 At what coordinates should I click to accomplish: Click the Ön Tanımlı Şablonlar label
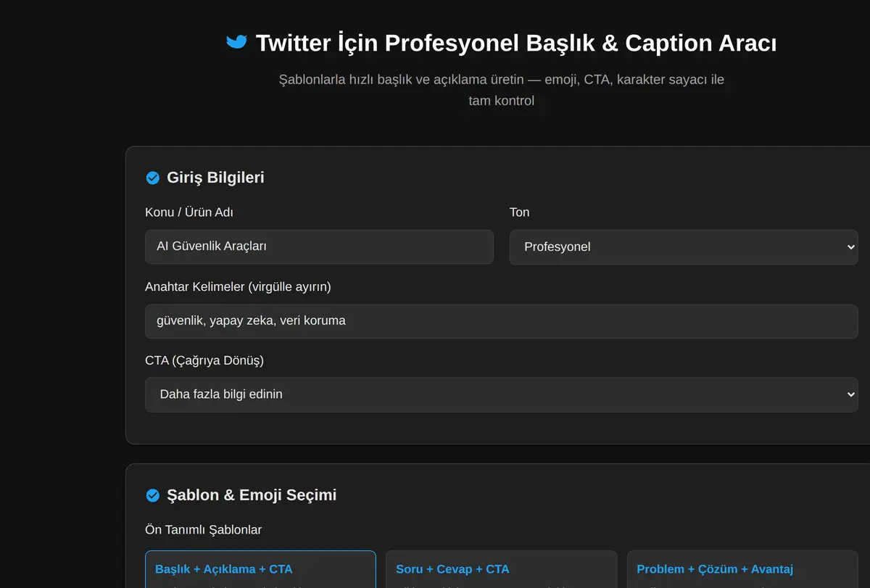[203, 530]
